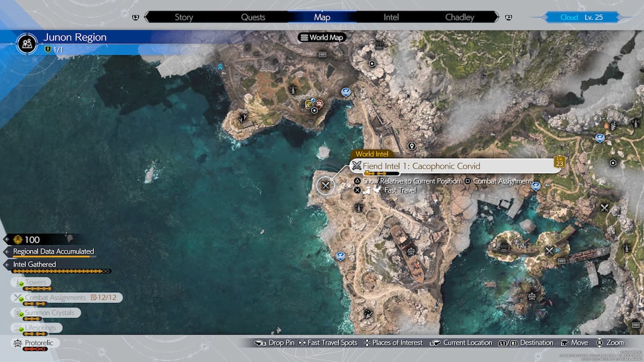Select the Cloud Lv. 25 character panel
644x362 pixels.
click(x=581, y=17)
